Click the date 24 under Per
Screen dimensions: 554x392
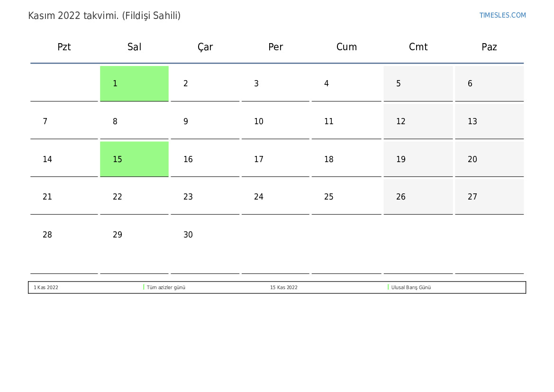[x=259, y=197]
